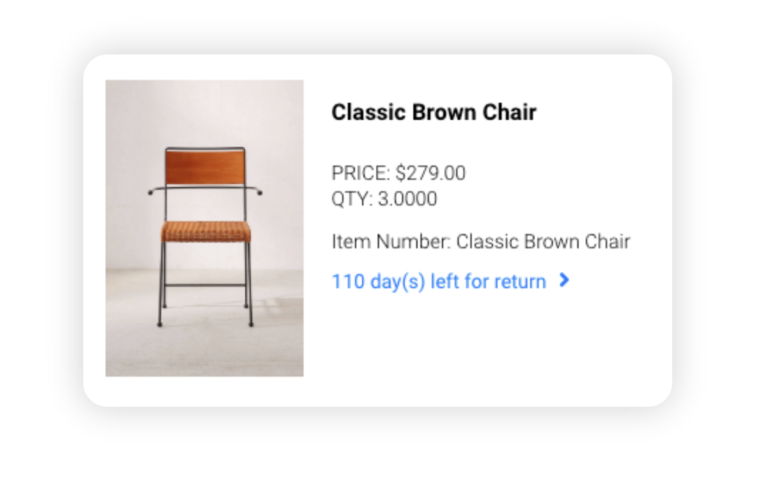Click the chair's black metal legs in photo
Viewport: 768px width, 483px height.
click(205, 284)
